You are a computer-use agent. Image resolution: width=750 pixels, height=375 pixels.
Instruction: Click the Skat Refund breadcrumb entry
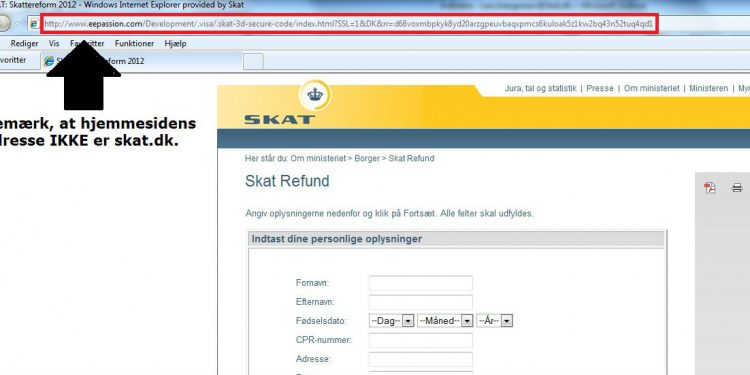tap(411, 158)
